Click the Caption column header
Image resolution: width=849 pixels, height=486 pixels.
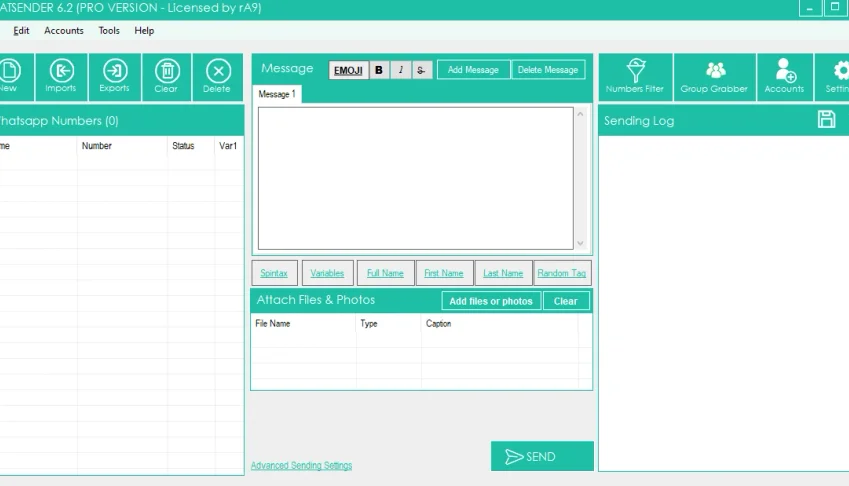(x=499, y=324)
